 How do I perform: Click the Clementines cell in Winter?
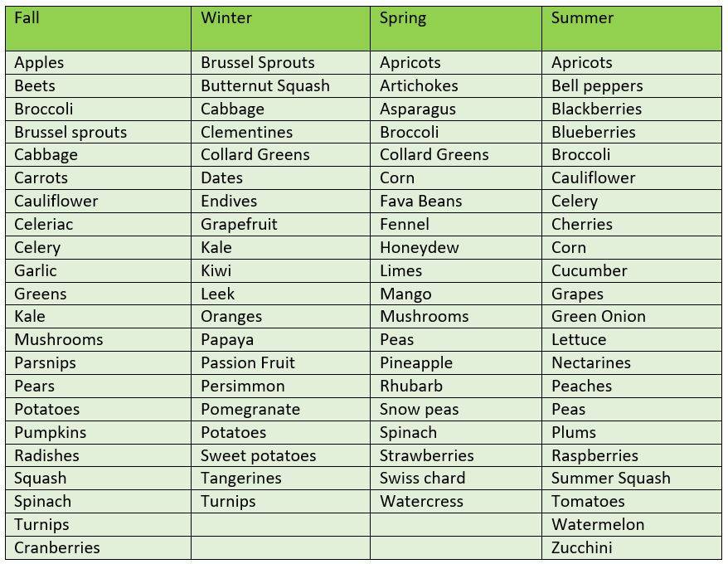click(x=280, y=132)
